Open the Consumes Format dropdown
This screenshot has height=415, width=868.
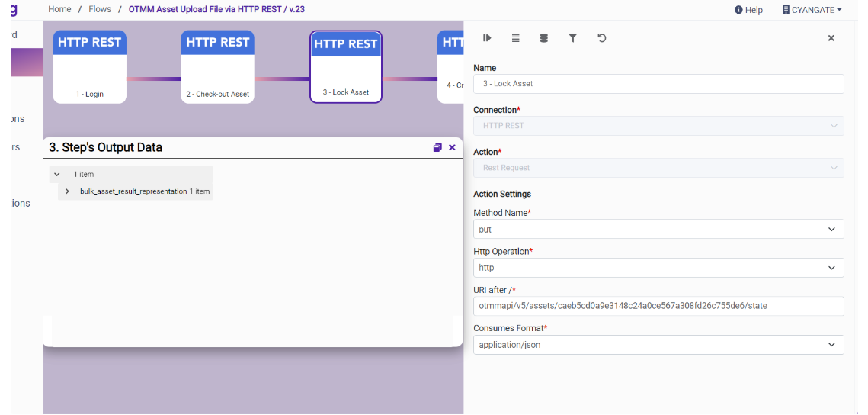(x=658, y=345)
